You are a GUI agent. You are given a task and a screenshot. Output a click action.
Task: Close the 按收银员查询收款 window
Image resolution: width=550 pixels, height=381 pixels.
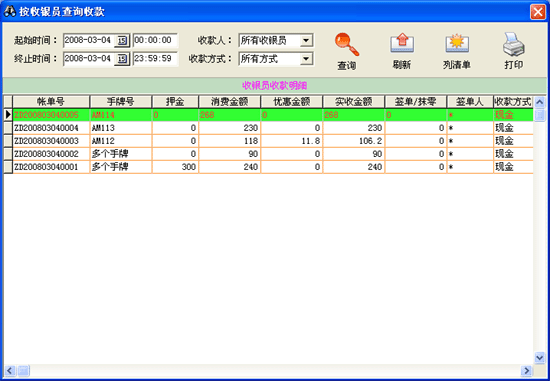[x=537, y=12]
